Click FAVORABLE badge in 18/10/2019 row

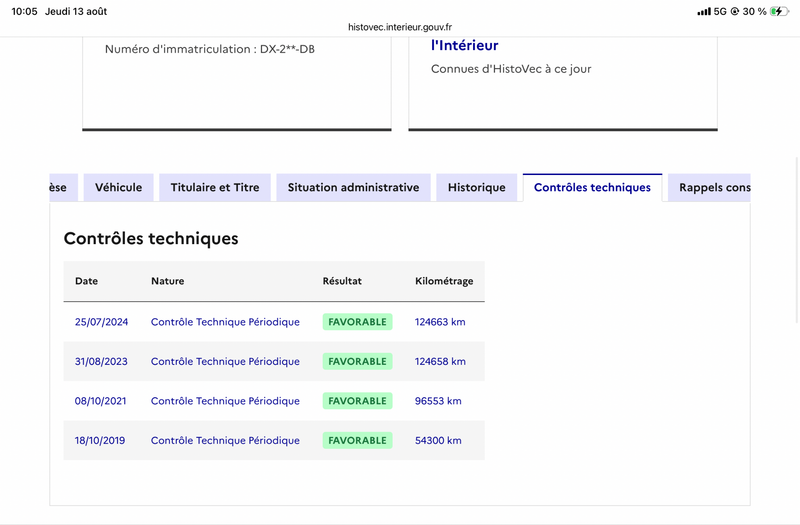pos(357,440)
